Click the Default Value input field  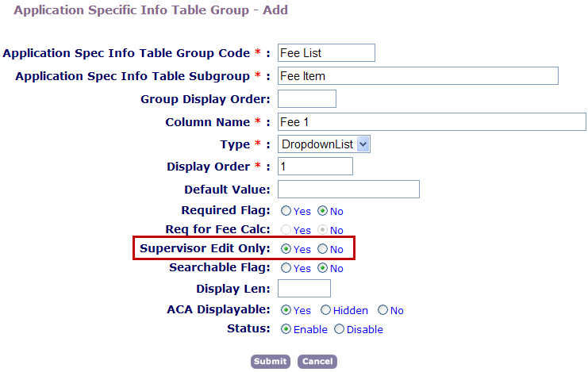[348, 190]
